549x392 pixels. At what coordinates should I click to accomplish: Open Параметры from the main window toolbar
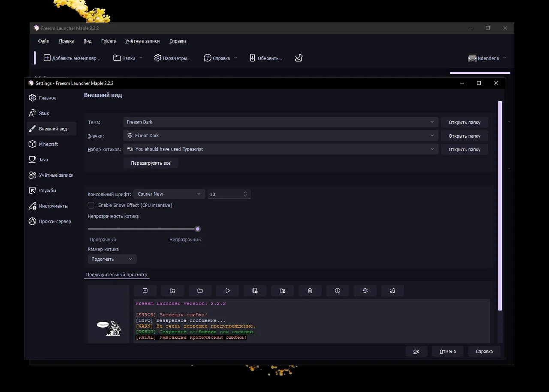(x=172, y=58)
